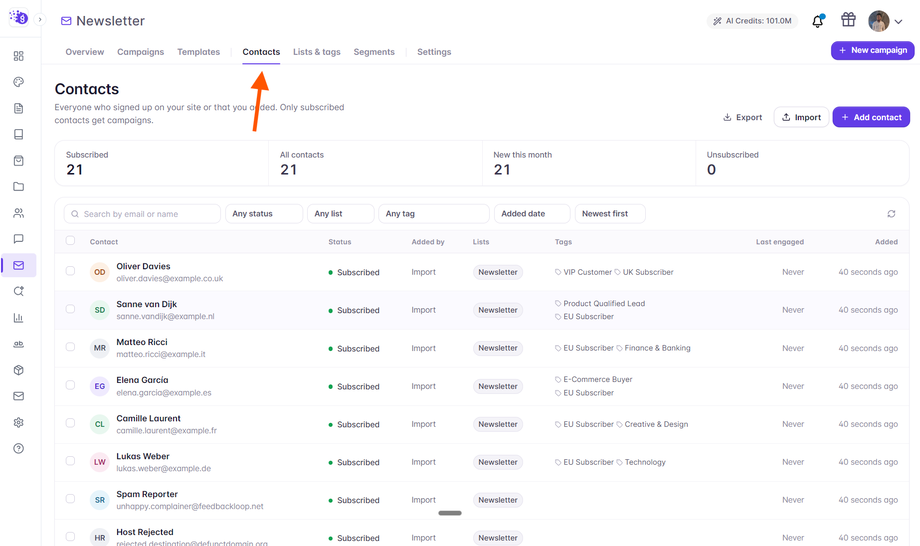Screen dimensions: 920x546
Task: Check the select-all contacts header checkbox
Action: [70, 240]
